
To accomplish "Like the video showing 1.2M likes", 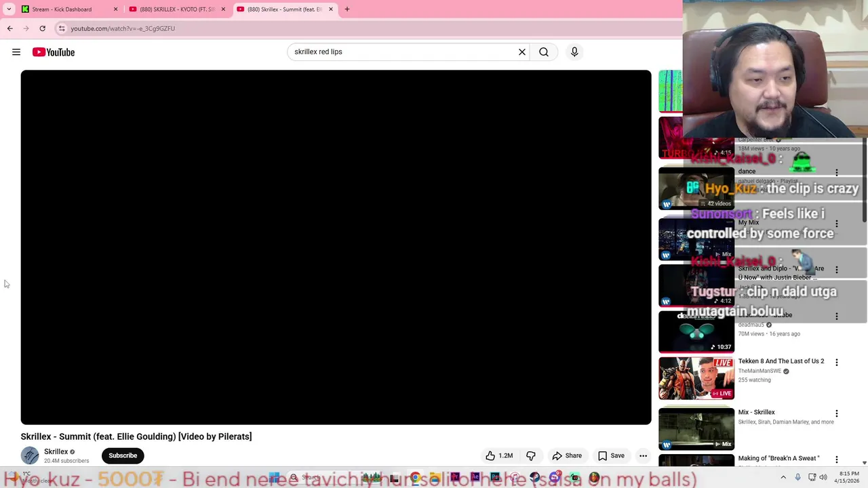I will coord(498,455).
